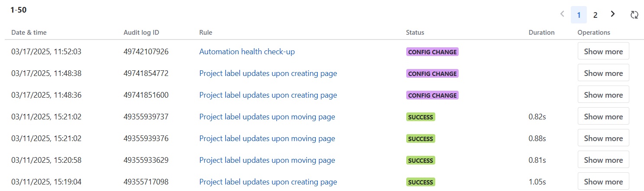Show more for the 1.05s entry
Image resolution: width=644 pixels, height=191 pixels.
pos(603,181)
